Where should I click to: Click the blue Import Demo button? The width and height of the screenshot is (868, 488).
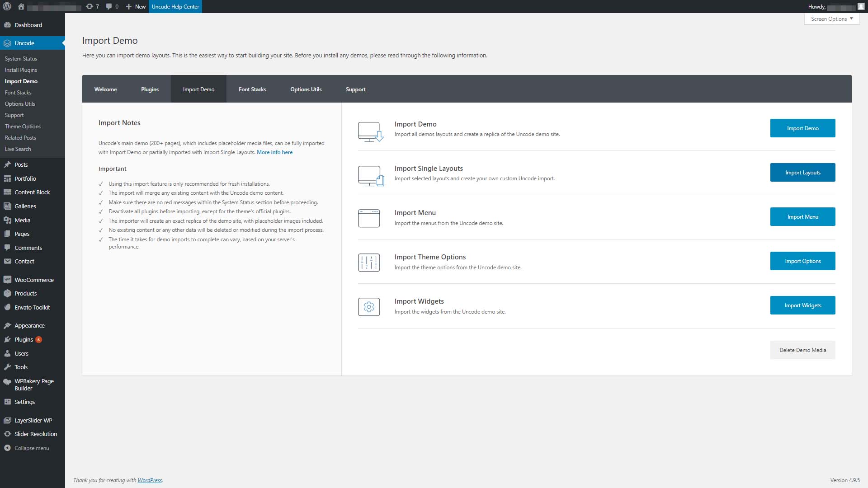click(802, 128)
